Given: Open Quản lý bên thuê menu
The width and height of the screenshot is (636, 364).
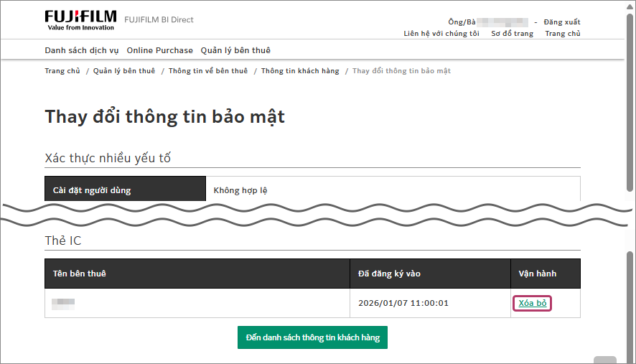Looking at the screenshot, I should tap(235, 50).
